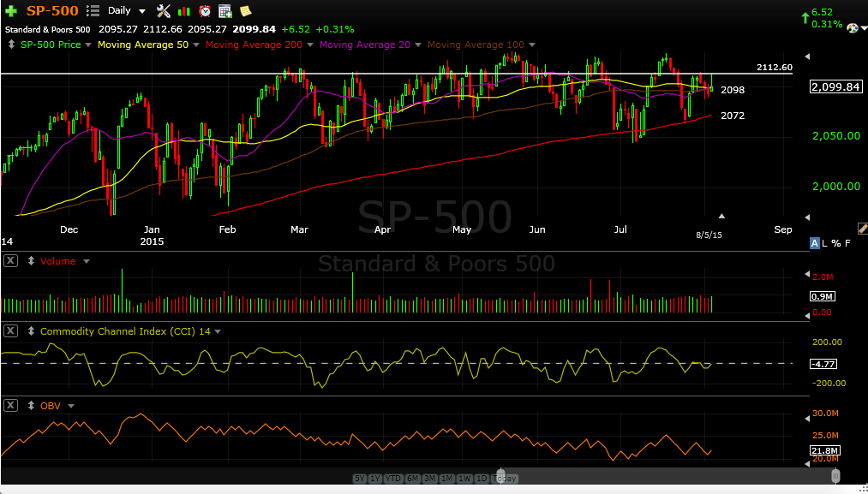Click the lower price-axis left-pointing triangle

[x=808, y=217]
